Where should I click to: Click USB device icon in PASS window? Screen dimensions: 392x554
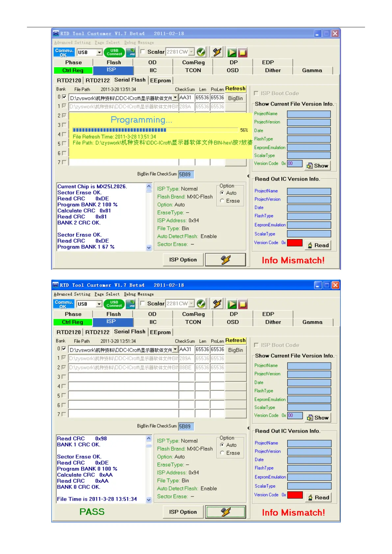coord(131,304)
